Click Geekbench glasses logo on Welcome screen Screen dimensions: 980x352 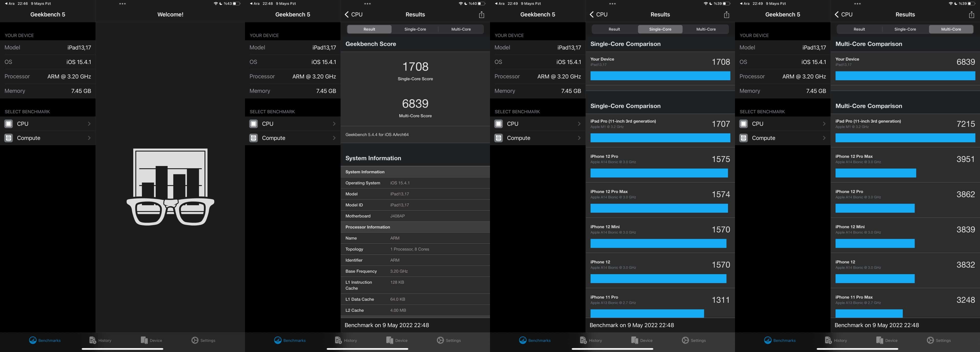coord(170,187)
